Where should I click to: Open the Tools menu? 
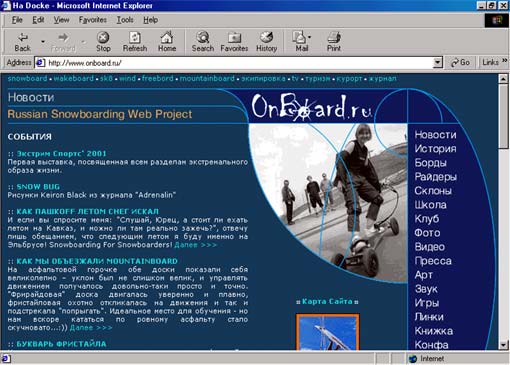coord(125,20)
